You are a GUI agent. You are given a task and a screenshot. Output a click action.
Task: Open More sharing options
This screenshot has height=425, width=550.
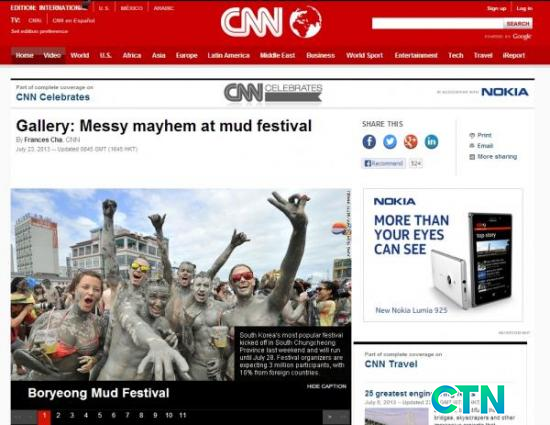pyautogui.click(x=493, y=157)
